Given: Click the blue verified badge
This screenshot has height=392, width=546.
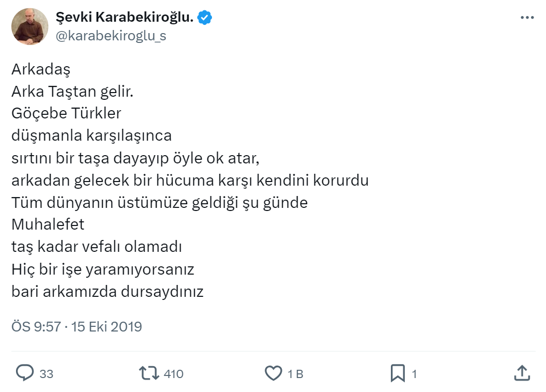Looking at the screenshot, I should tap(205, 18).
